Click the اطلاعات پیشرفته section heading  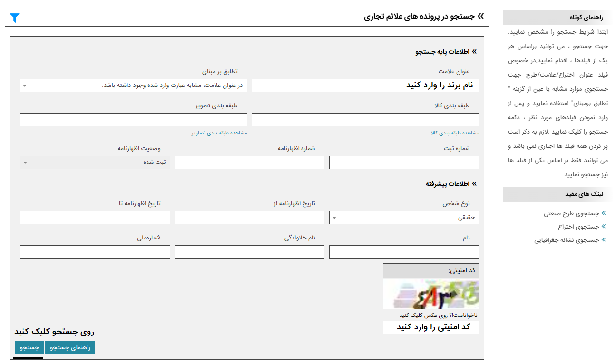(448, 183)
